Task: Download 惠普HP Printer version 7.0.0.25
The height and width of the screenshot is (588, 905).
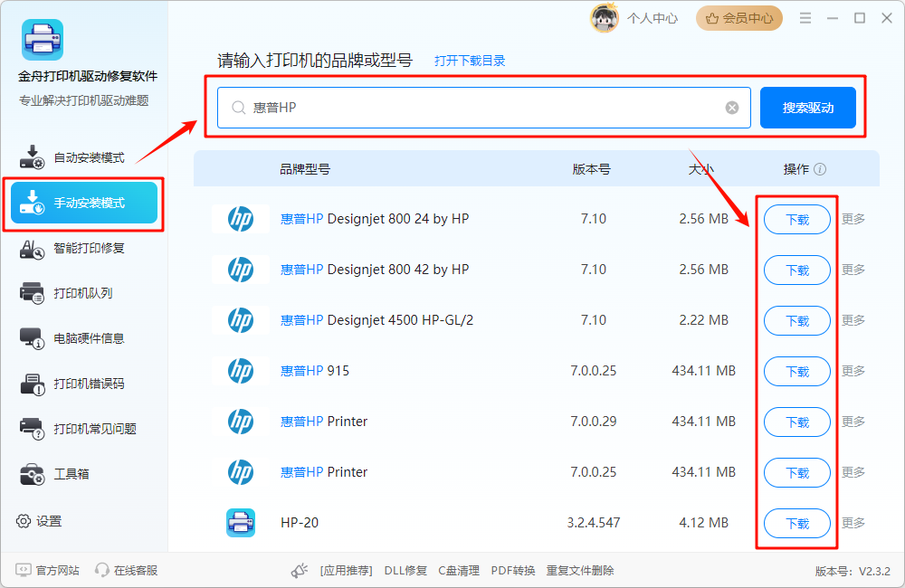Action: [797, 472]
